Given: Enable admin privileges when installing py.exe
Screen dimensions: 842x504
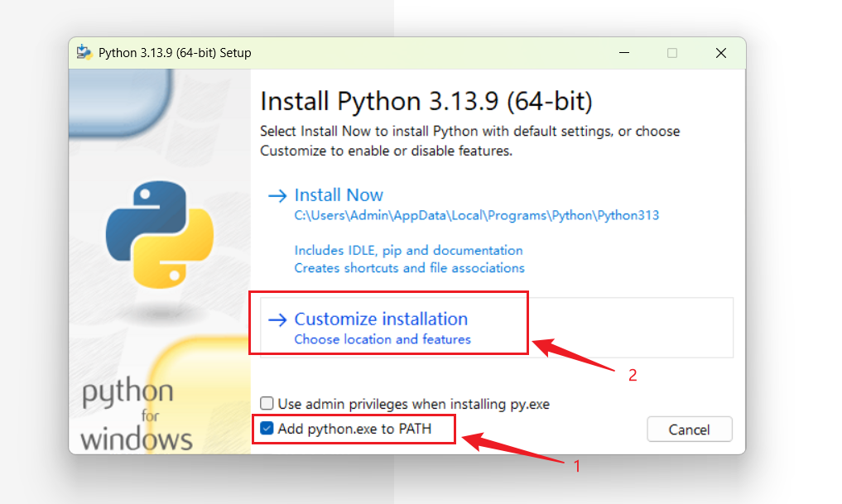Looking at the screenshot, I should [267, 403].
